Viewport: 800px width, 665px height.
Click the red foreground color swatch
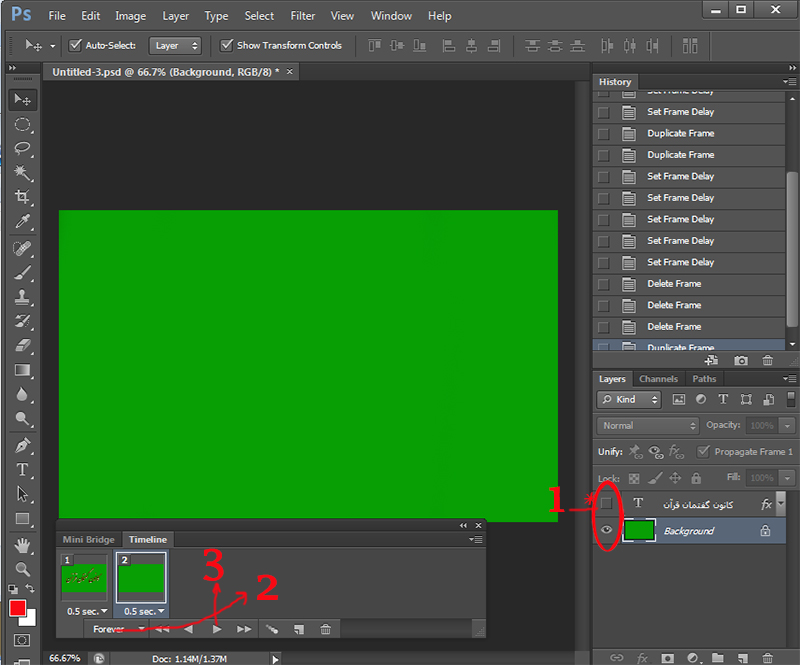(17, 608)
